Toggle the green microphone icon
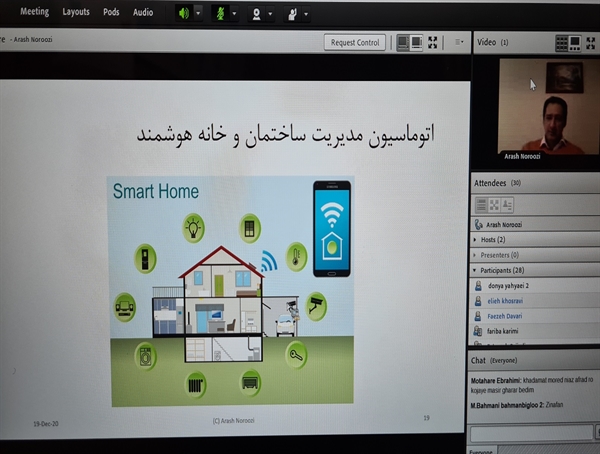This screenshot has width=600, height=454. [220, 14]
